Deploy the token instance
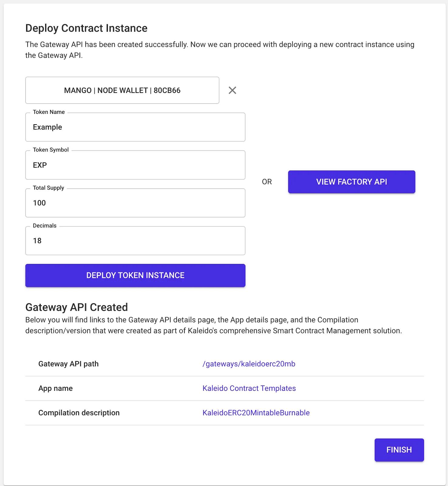The height and width of the screenshot is (486, 448). click(x=135, y=275)
